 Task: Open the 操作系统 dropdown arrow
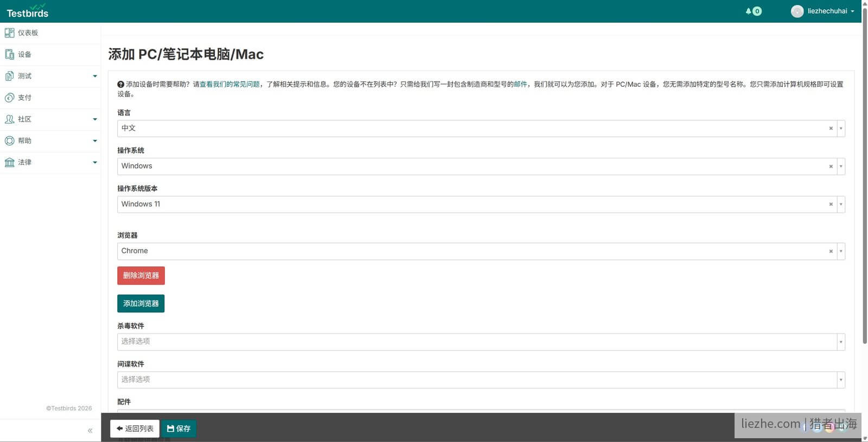[841, 166]
